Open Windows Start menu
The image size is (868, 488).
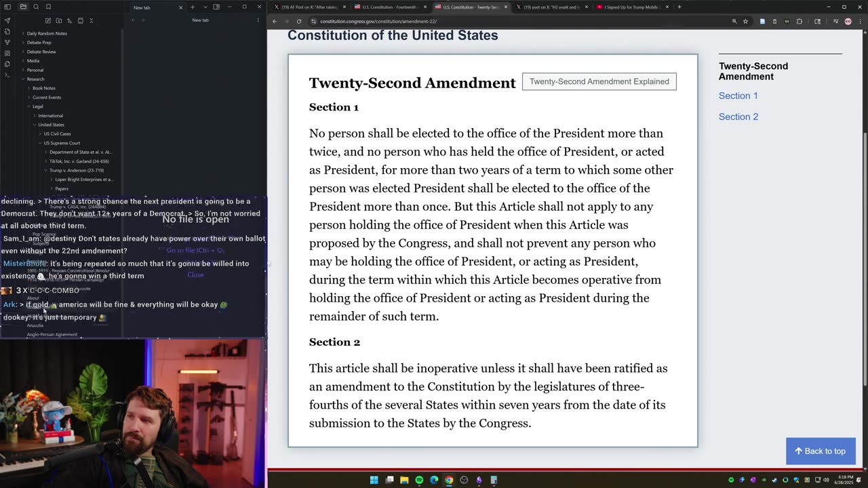pyautogui.click(x=374, y=480)
